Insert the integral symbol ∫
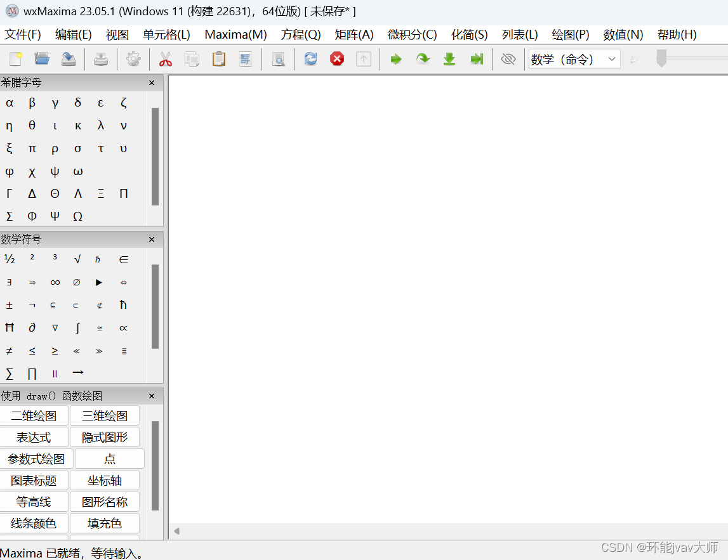728x560 pixels. click(77, 328)
